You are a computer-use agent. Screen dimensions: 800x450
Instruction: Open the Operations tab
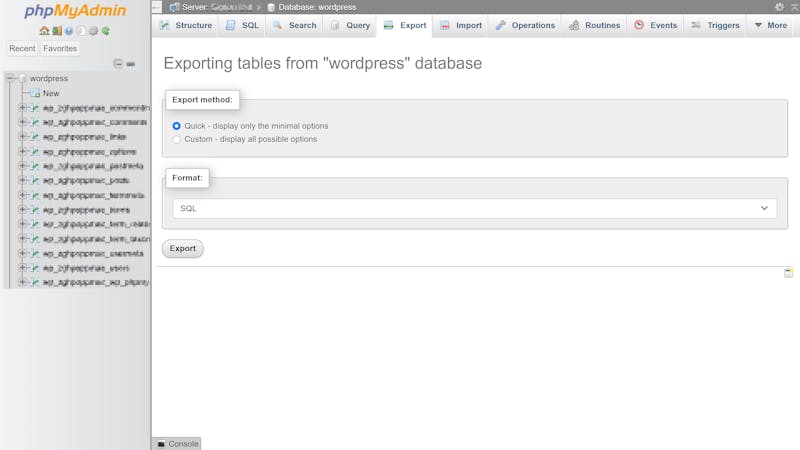pos(525,25)
